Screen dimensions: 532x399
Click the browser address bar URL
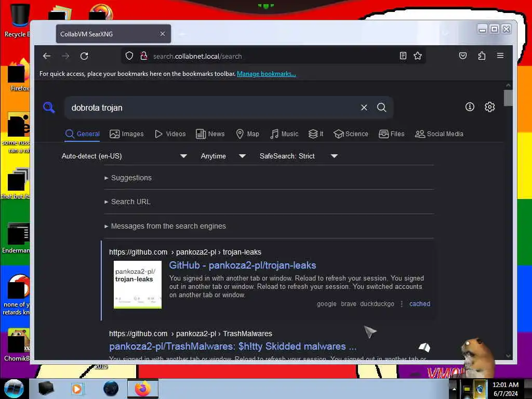click(x=197, y=56)
